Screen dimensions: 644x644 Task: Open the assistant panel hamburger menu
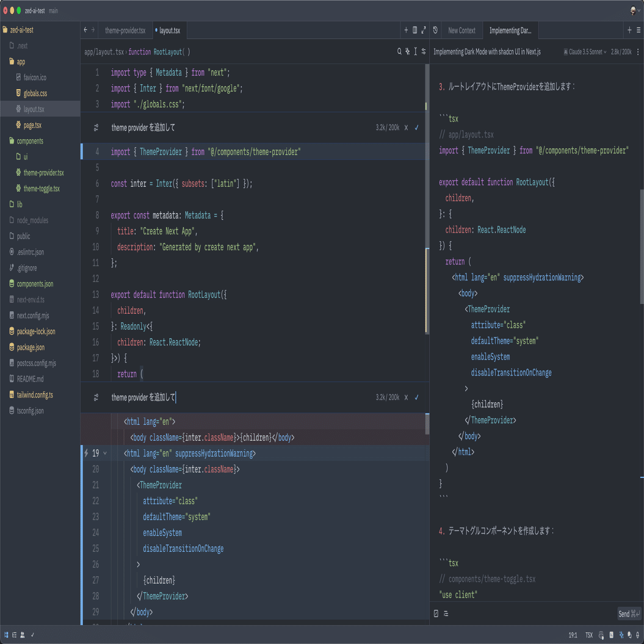(x=639, y=30)
